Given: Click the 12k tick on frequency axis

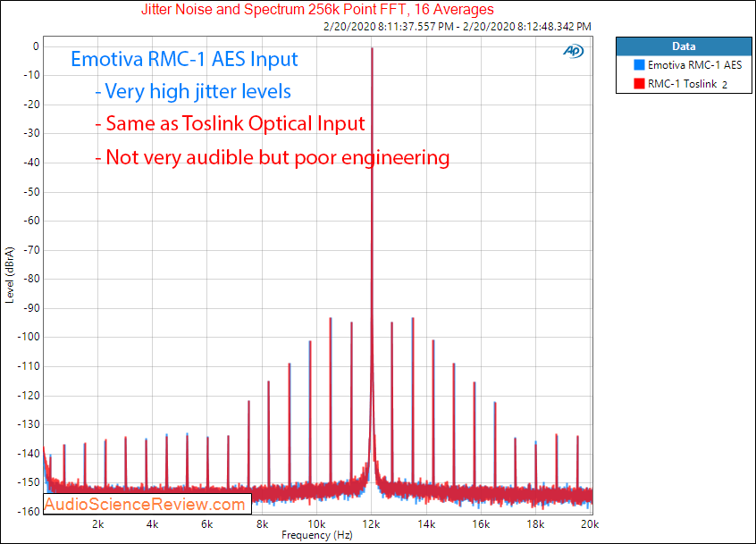Looking at the screenshot, I should 372,523.
